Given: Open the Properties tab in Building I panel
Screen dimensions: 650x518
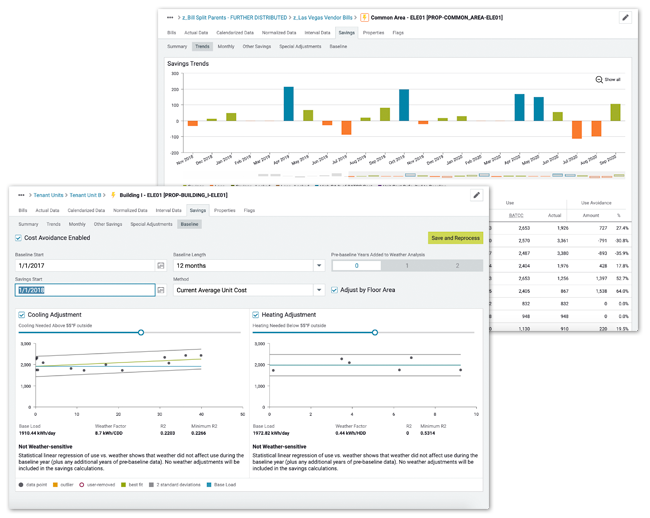Looking at the screenshot, I should coord(225,210).
